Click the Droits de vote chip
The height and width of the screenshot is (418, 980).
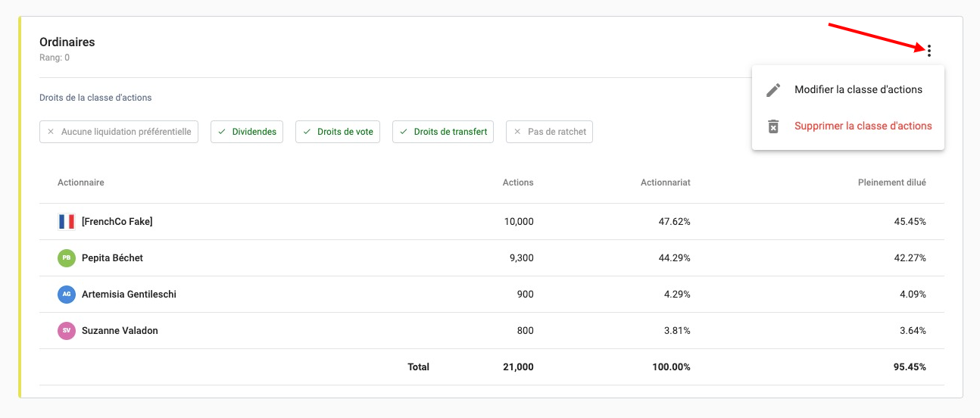(338, 132)
